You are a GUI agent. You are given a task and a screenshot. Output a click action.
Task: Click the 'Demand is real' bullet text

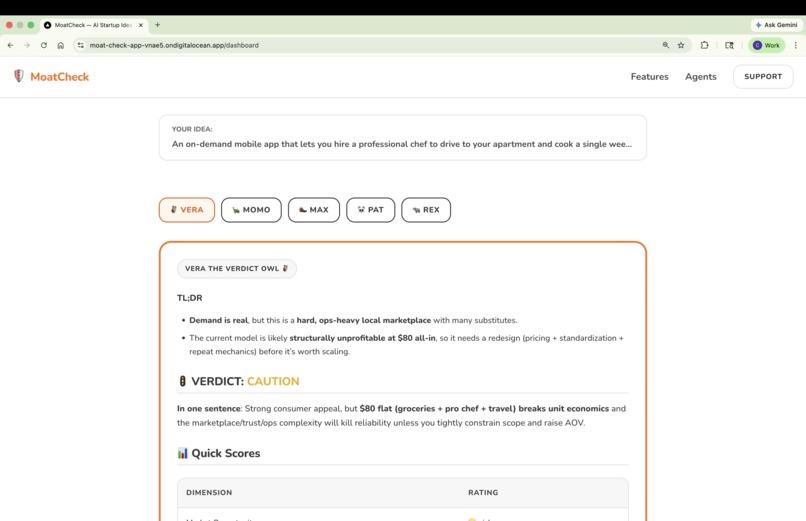pos(218,320)
